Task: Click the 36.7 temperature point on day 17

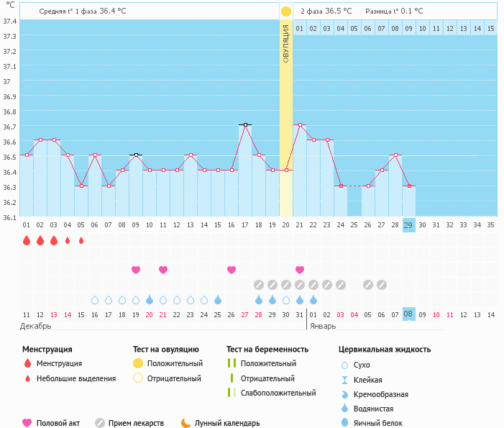Action: [245, 125]
